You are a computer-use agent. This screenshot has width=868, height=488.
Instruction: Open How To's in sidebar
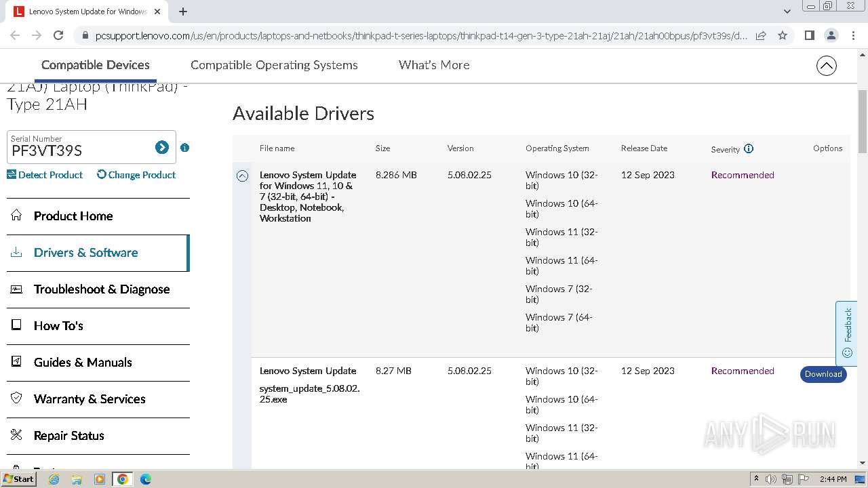click(98, 326)
